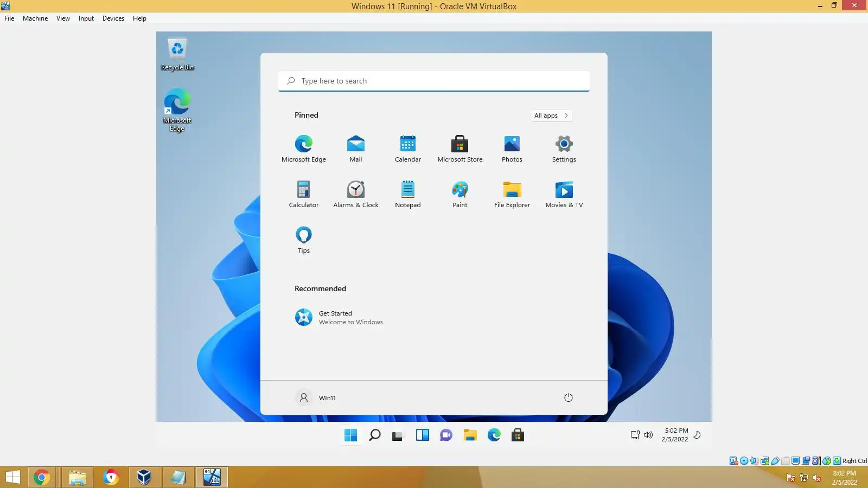The width and height of the screenshot is (868, 488).
Task: Open the Widgets panel from the taskbar
Action: pos(423,435)
